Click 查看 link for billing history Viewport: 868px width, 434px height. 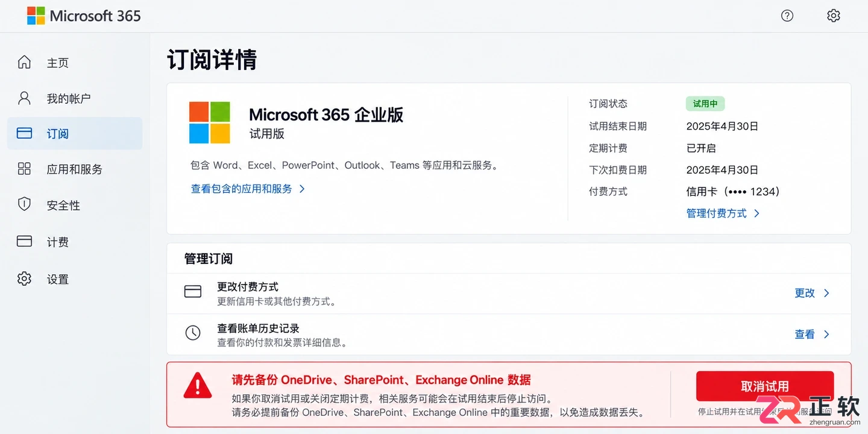[805, 334]
